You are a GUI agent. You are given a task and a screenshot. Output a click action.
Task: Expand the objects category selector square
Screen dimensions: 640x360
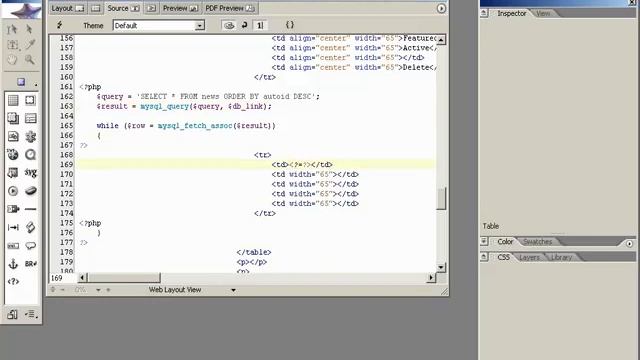(21, 82)
